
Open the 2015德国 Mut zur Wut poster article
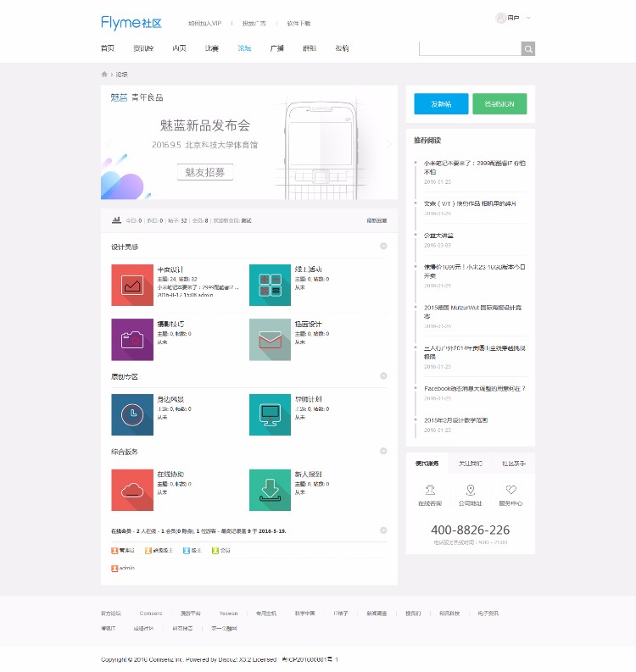click(x=473, y=312)
